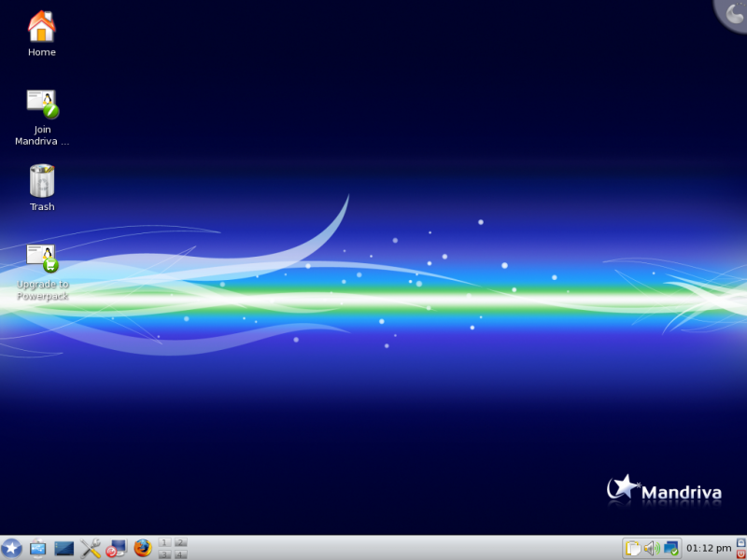Click the 01:12 pm clock
The width and height of the screenshot is (747, 560).
point(709,549)
